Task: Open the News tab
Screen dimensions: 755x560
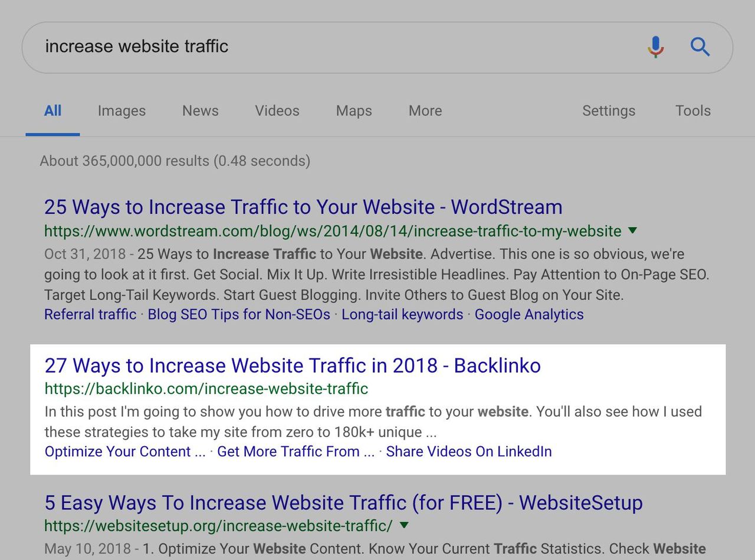Action: (x=200, y=111)
